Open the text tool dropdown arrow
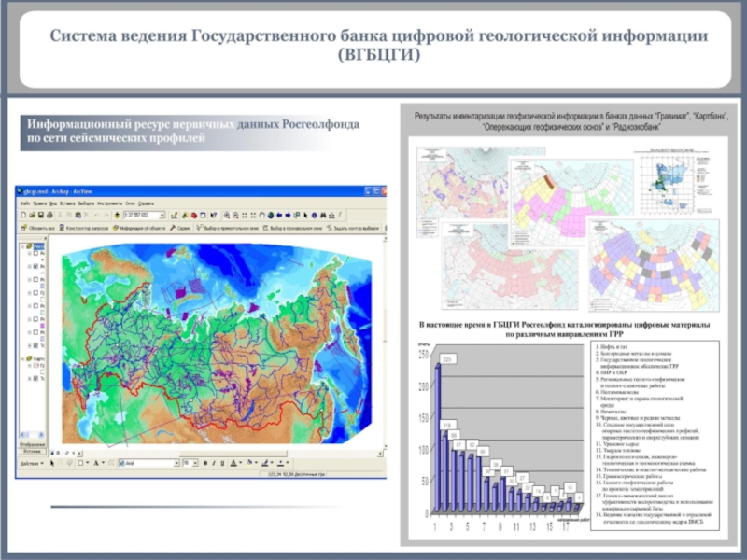The width and height of the screenshot is (747, 560). (x=104, y=463)
